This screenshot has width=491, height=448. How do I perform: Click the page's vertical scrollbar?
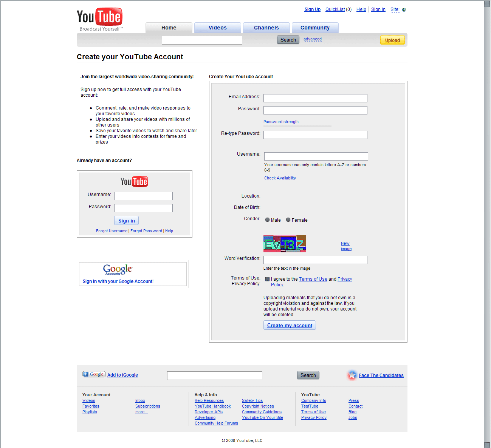pyautogui.click(x=487, y=224)
